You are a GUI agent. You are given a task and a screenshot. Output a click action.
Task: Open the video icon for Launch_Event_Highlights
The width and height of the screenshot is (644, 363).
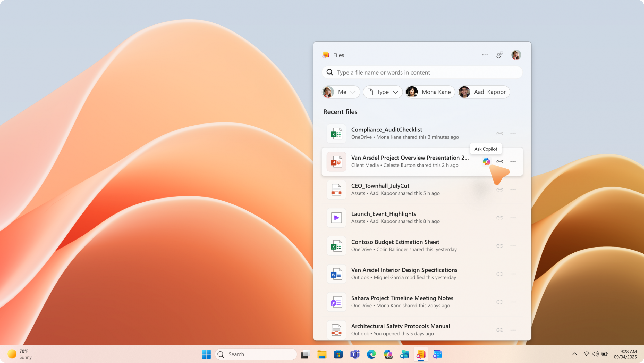[336, 218]
